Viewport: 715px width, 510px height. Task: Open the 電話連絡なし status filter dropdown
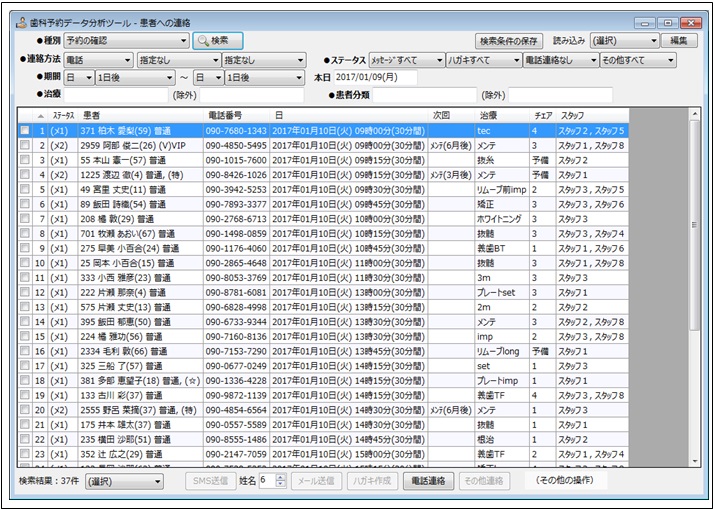[559, 60]
